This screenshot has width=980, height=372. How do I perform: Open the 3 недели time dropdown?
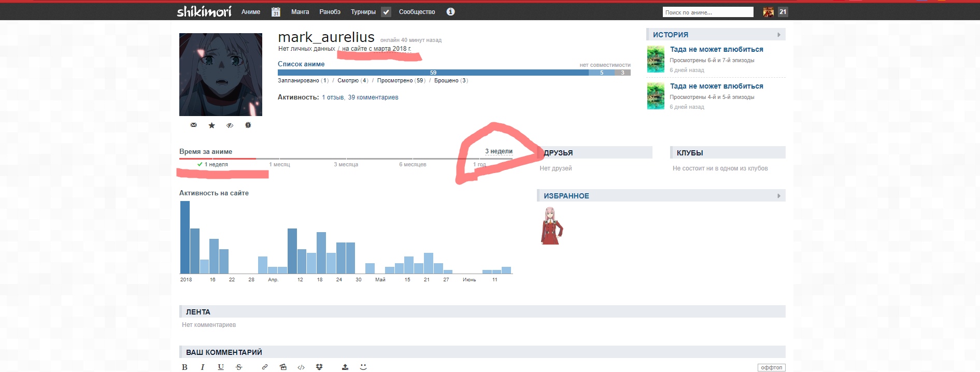[x=499, y=151]
